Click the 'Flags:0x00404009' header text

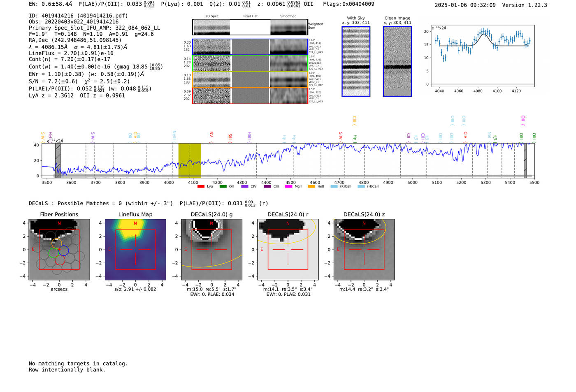[348, 4]
